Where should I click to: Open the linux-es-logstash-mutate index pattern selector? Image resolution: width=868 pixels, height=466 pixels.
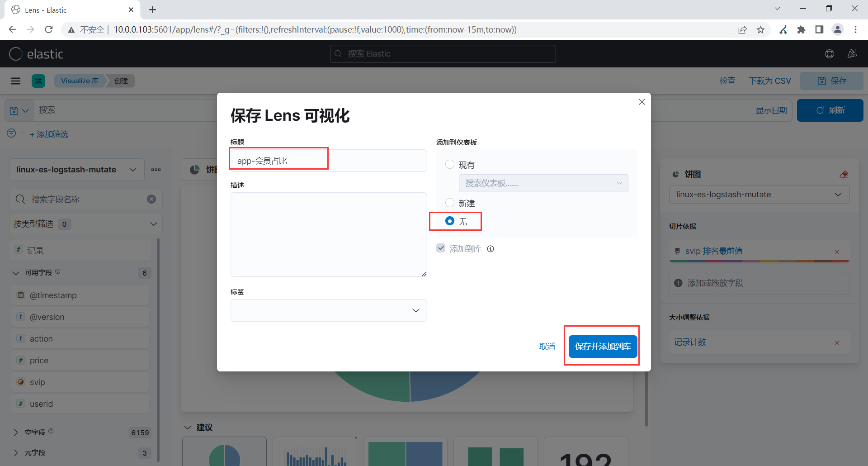click(77, 170)
